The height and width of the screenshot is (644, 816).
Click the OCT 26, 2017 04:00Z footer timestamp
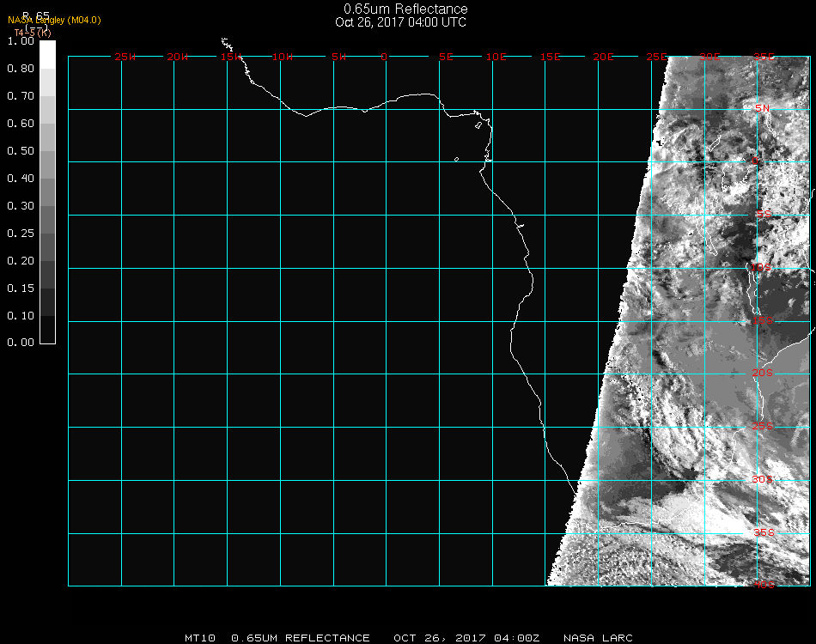(x=466, y=638)
